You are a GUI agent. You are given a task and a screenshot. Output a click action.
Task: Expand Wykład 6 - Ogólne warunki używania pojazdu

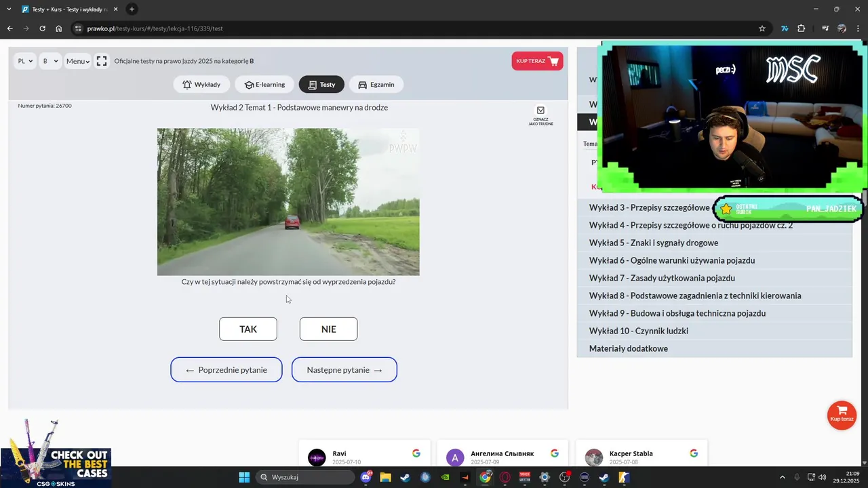pyautogui.click(x=714, y=260)
